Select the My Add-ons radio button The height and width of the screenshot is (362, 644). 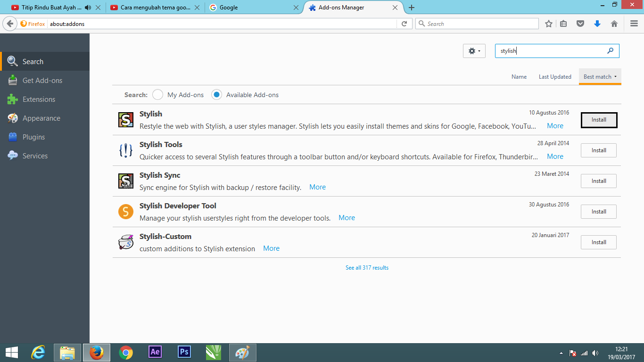pos(157,95)
